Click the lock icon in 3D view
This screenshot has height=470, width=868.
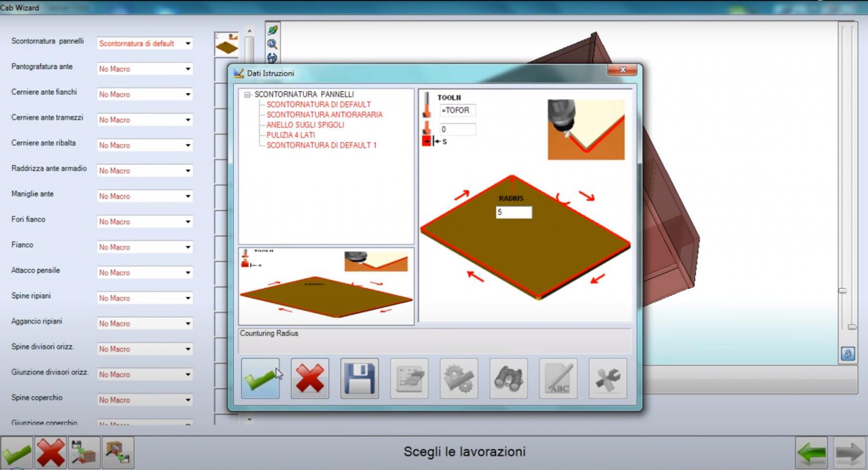[847, 354]
